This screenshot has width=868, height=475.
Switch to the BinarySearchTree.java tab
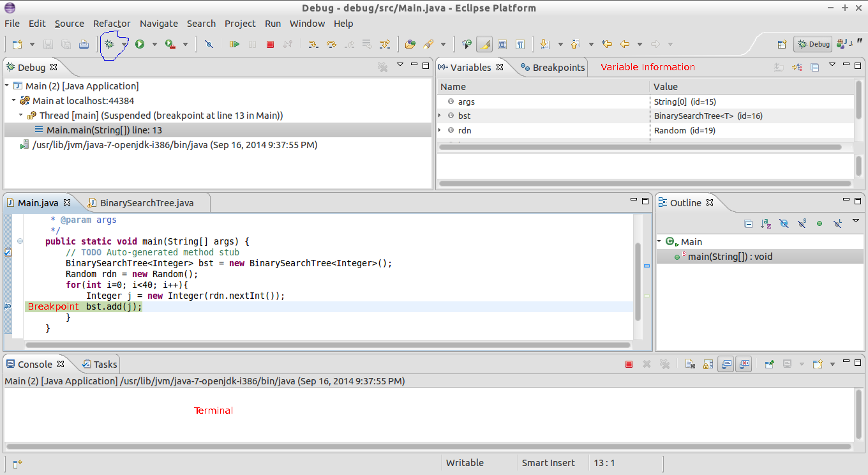147,202
